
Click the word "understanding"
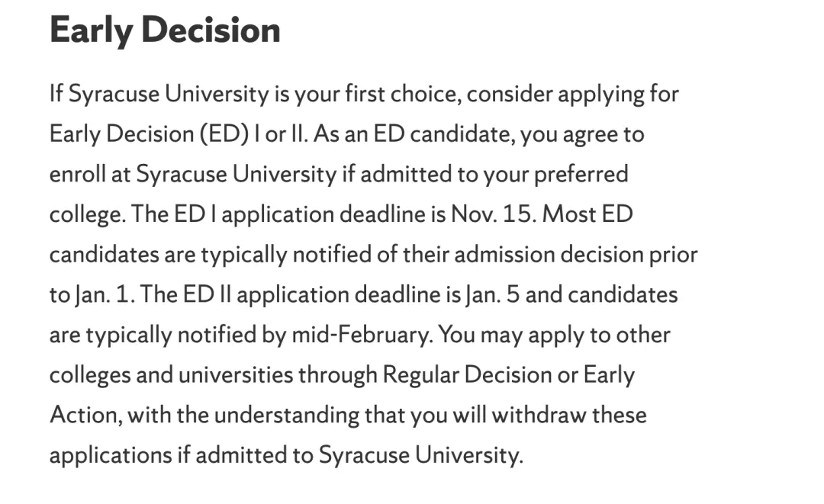click(x=286, y=416)
